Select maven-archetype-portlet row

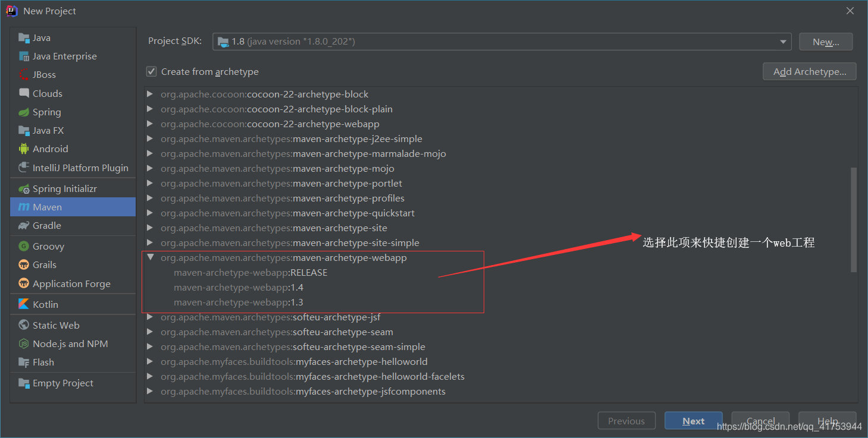pyautogui.click(x=281, y=183)
